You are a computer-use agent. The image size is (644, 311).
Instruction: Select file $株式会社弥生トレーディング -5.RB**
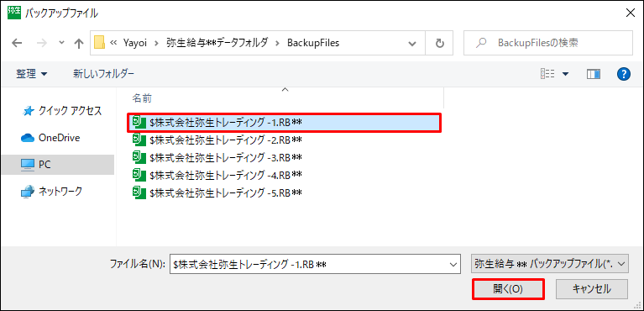click(x=226, y=192)
